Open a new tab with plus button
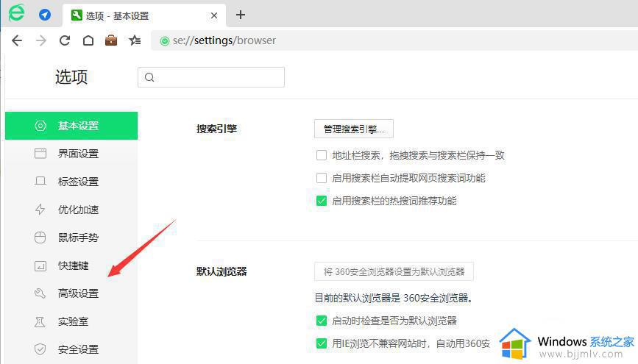Viewport: 638px width, 364px height. [x=241, y=15]
